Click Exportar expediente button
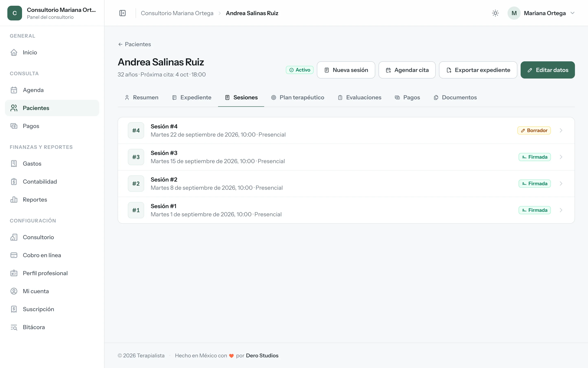 point(478,70)
